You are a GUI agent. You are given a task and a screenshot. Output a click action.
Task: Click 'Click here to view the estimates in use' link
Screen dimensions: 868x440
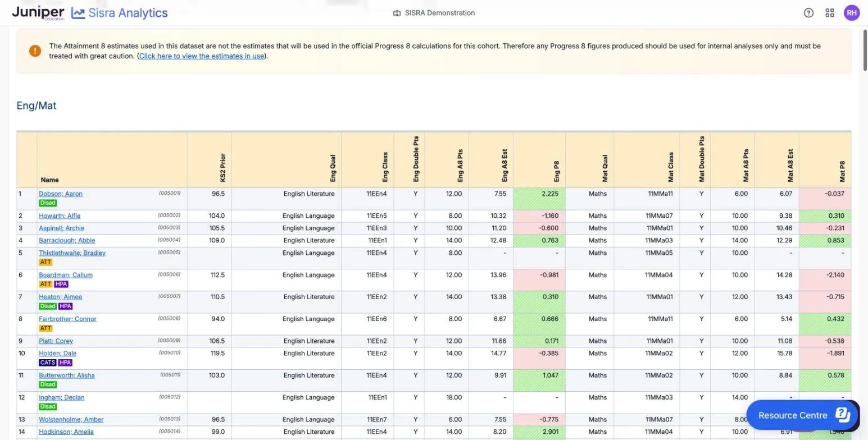[202, 56]
